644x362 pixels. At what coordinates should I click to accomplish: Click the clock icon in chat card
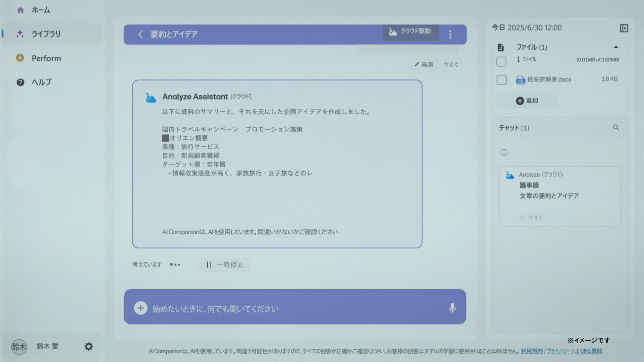click(x=522, y=218)
